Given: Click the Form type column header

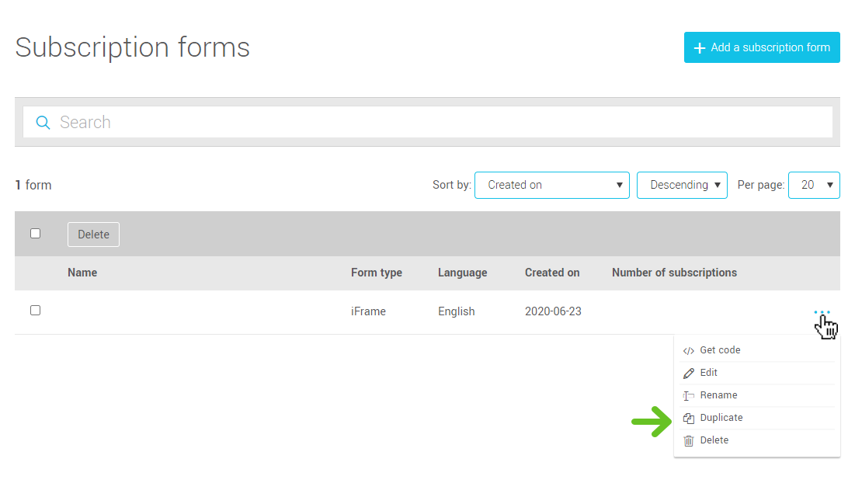Looking at the screenshot, I should [x=376, y=273].
